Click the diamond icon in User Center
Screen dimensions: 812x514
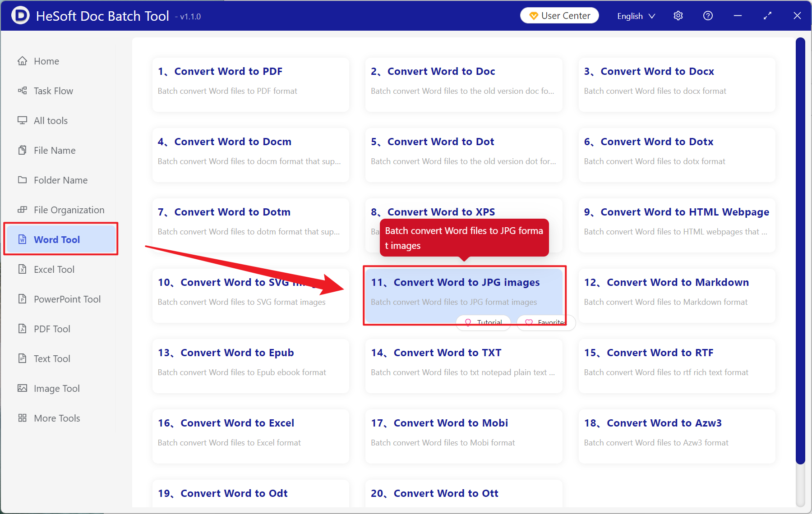point(534,16)
